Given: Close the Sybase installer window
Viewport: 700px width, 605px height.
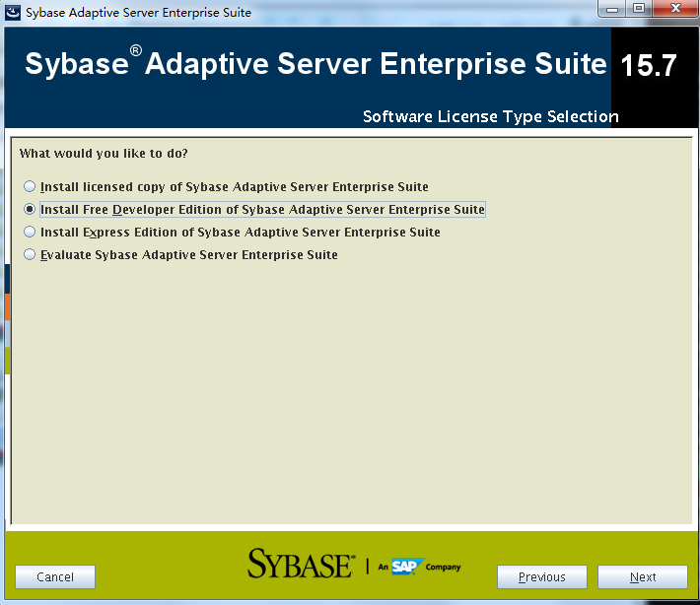Looking at the screenshot, I should (x=675, y=9).
